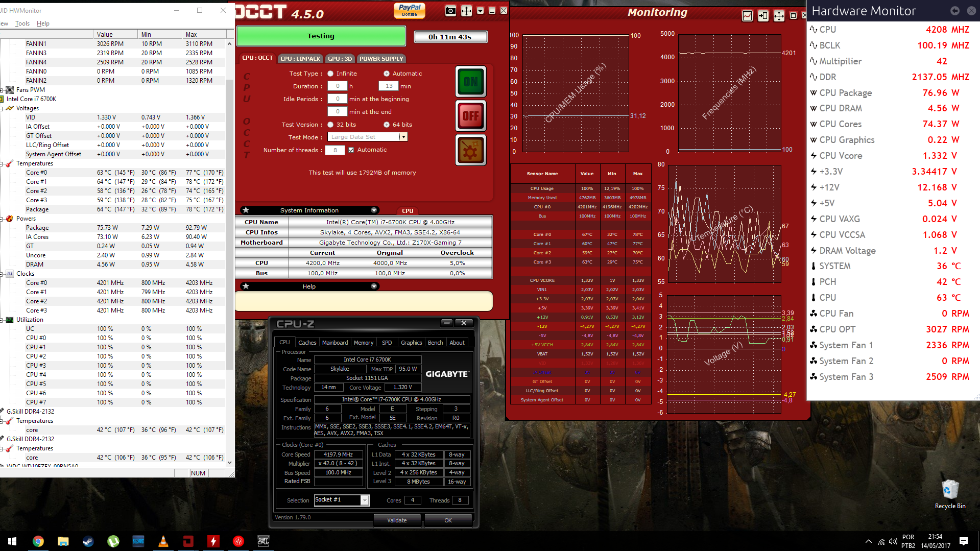Image resolution: width=980 pixels, height=551 pixels.
Task: Open the About tab in CPU-Z
Action: pos(457,343)
